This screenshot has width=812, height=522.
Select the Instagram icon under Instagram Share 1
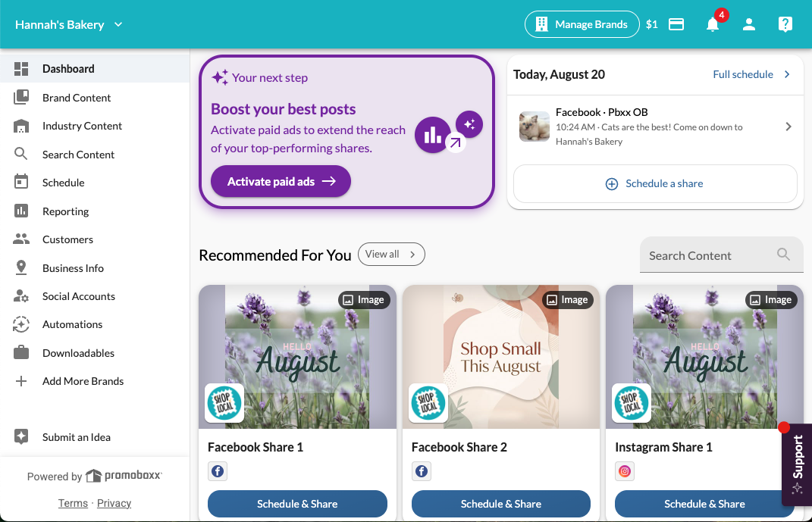point(625,471)
